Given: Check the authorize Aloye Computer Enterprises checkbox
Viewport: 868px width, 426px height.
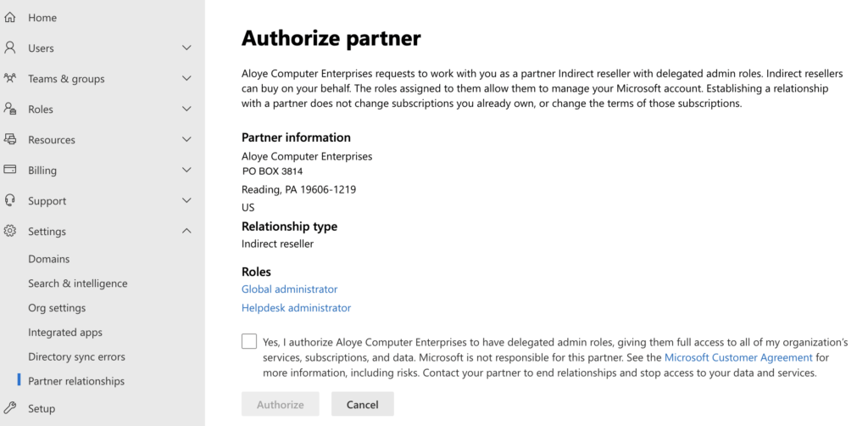Looking at the screenshot, I should tap(249, 341).
